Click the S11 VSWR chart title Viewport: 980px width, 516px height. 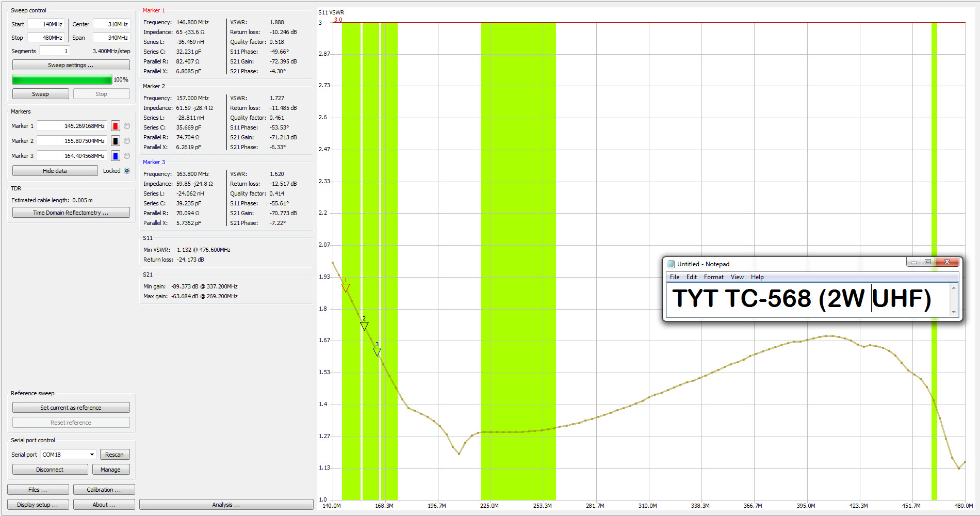click(331, 12)
